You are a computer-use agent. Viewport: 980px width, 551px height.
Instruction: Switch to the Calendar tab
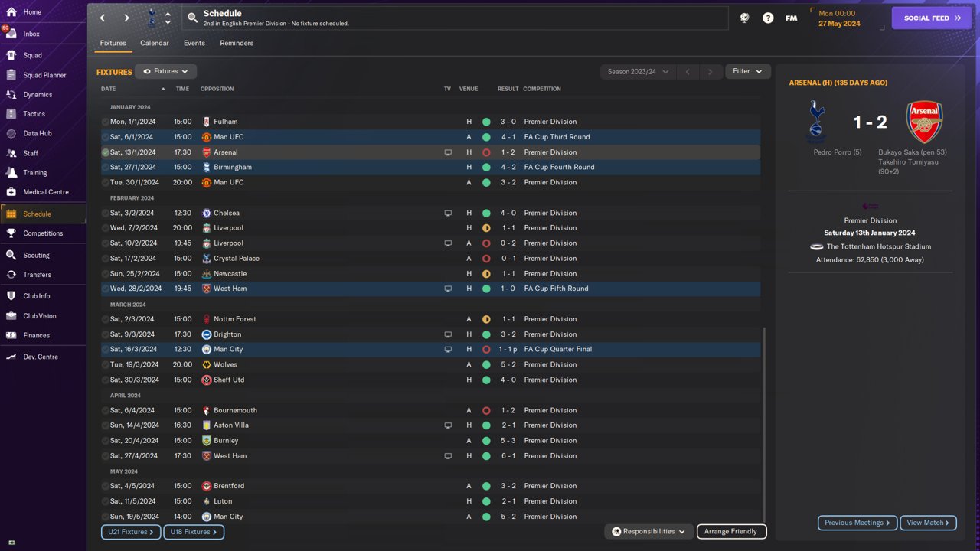154,43
